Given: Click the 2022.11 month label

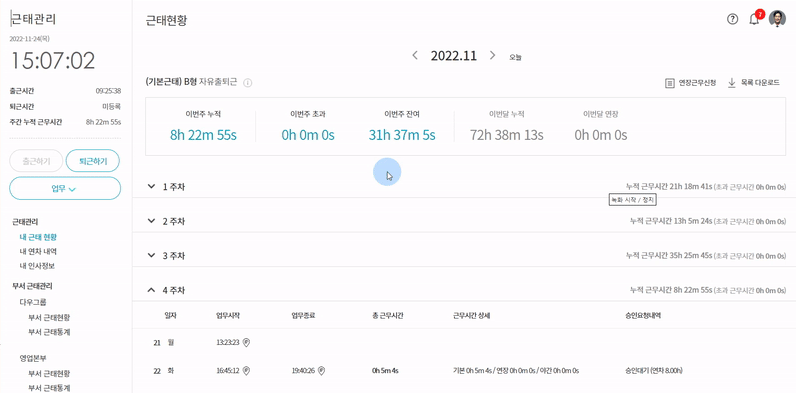Looking at the screenshot, I should click(x=454, y=56).
